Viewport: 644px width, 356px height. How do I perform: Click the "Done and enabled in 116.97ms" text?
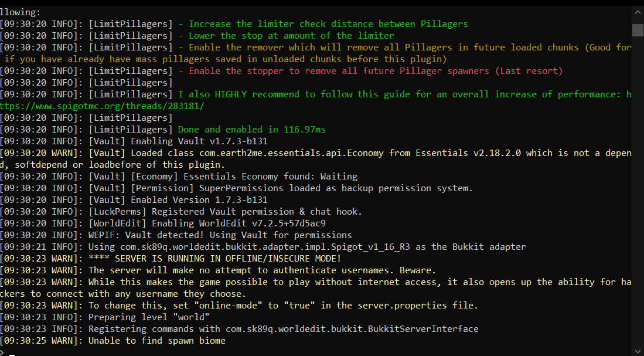click(251, 130)
